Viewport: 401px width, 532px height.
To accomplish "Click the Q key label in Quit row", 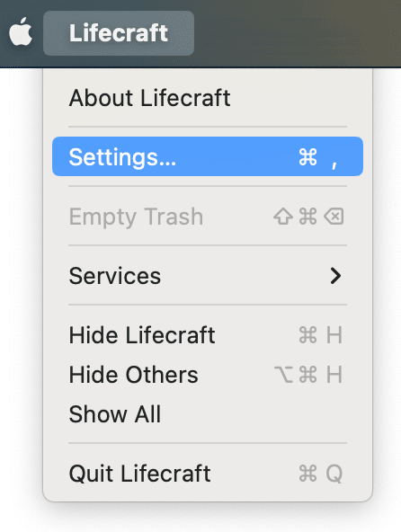I will (334, 474).
